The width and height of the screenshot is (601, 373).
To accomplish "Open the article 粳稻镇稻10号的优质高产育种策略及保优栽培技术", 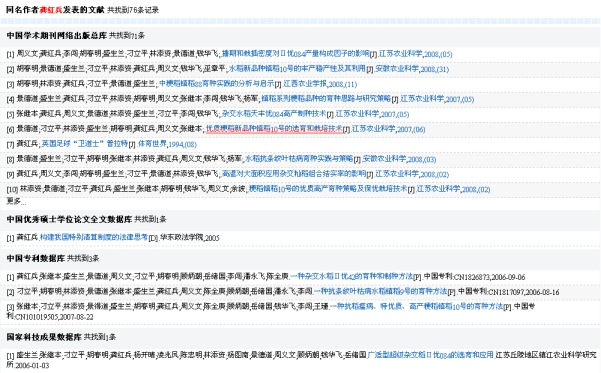I will click(328, 189).
